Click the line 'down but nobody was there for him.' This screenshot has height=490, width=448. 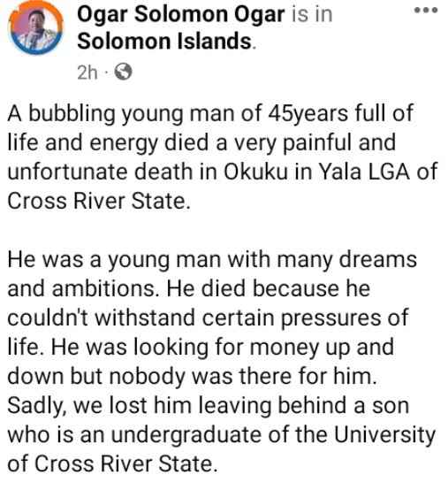point(192,376)
